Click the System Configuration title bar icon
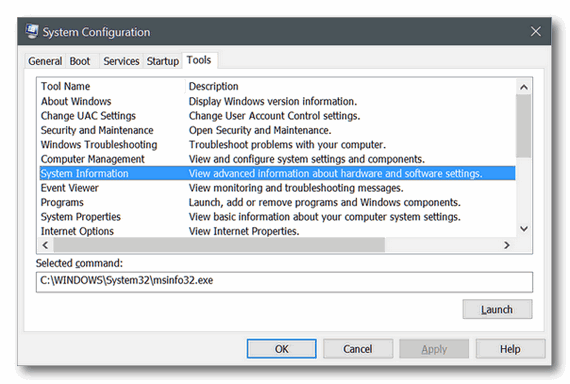Viewport: 570px width, 384px height. (x=32, y=31)
